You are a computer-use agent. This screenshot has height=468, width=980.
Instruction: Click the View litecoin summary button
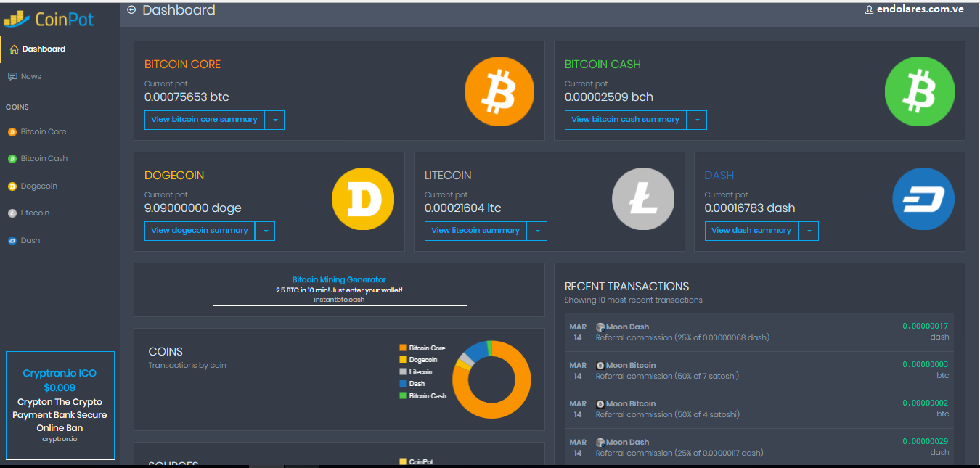(x=475, y=231)
